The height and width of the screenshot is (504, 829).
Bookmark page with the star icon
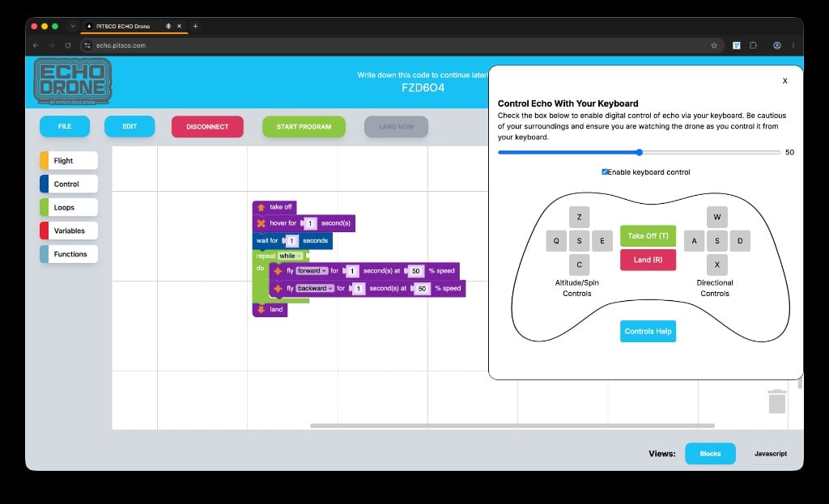tap(714, 45)
